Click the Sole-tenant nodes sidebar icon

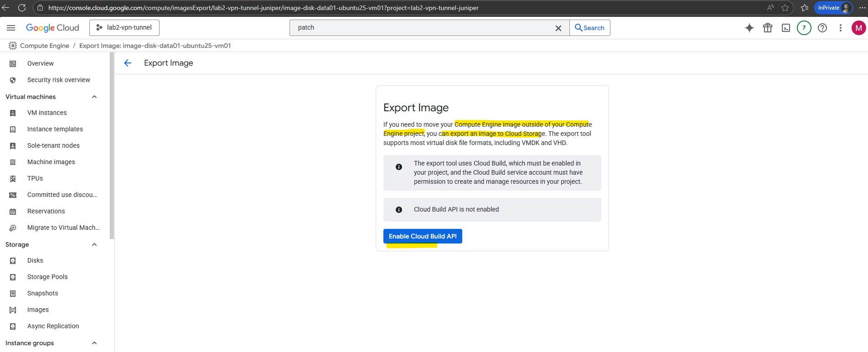coord(13,146)
